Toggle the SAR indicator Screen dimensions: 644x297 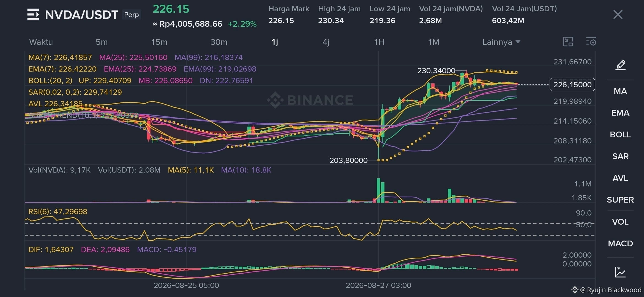pyautogui.click(x=620, y=156)
